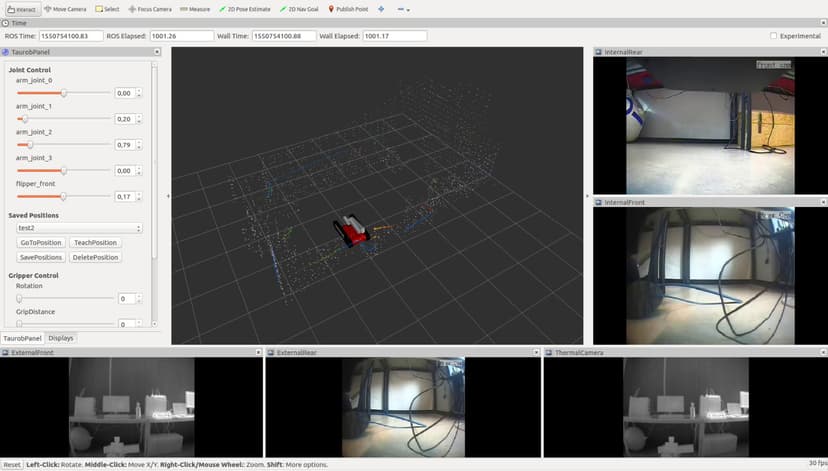Activate the Move Camera tool

[66, 9]
